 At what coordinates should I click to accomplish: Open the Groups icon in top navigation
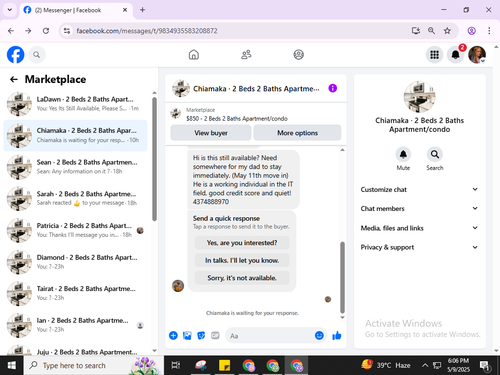click(x=298, y=55)
